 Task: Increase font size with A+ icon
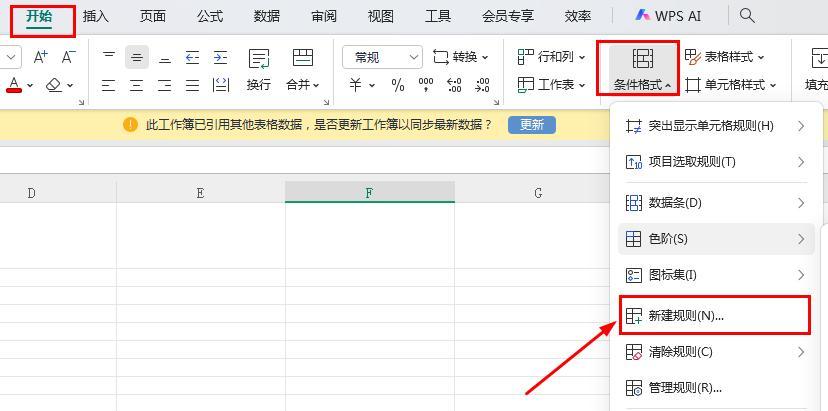coord(41,57)
